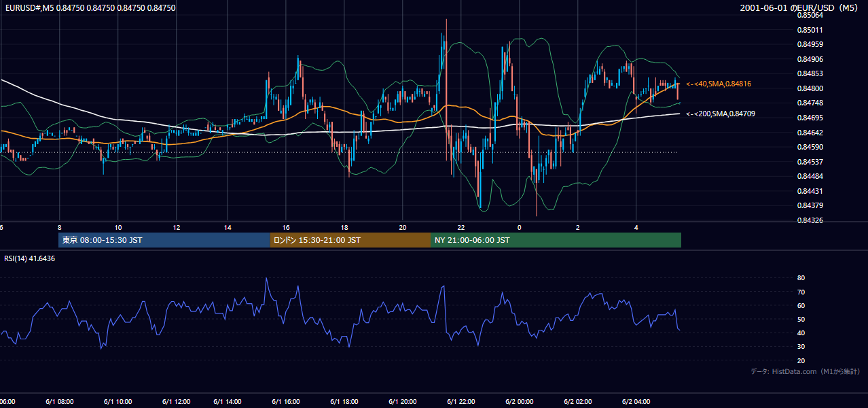Click the RSI(14) 41.6436 indicator label
The width and height of the screenshot is (868, 408).
click(x=30, y=258)
